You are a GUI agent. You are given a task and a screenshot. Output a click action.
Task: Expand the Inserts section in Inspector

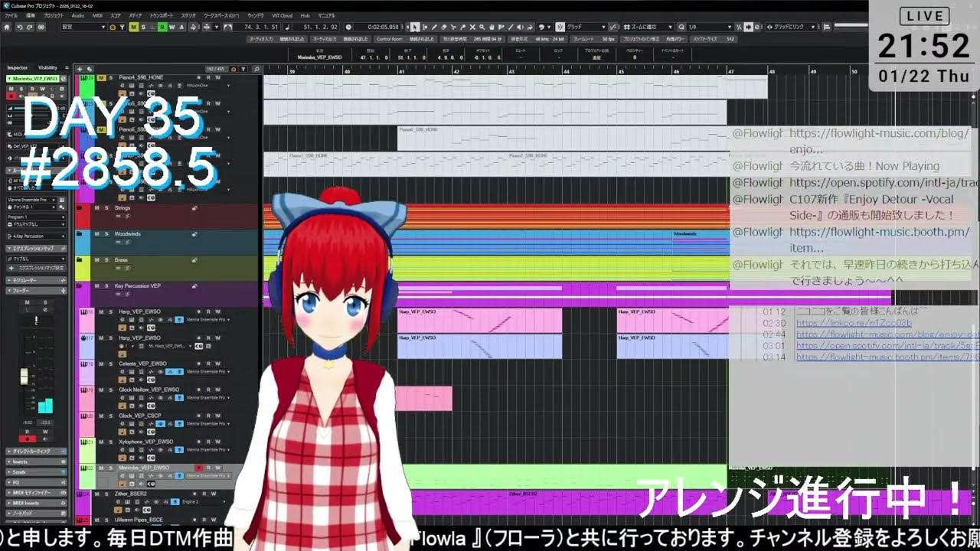(x=36, y=461)
